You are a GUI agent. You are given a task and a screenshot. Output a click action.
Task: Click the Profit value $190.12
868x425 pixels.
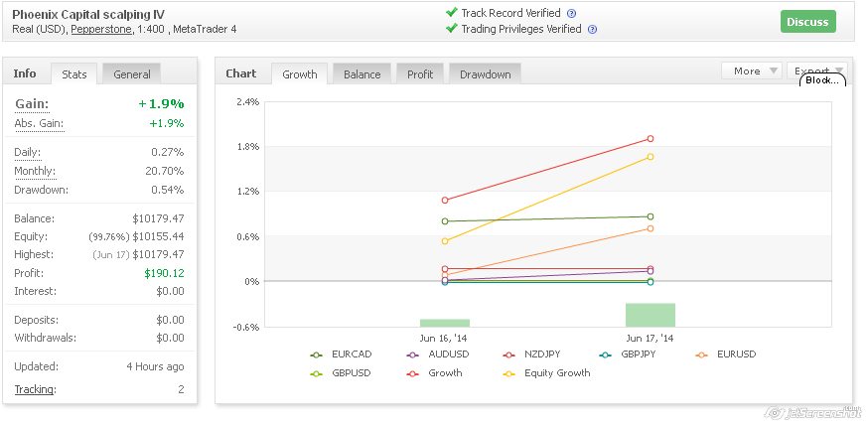point(165,273)
